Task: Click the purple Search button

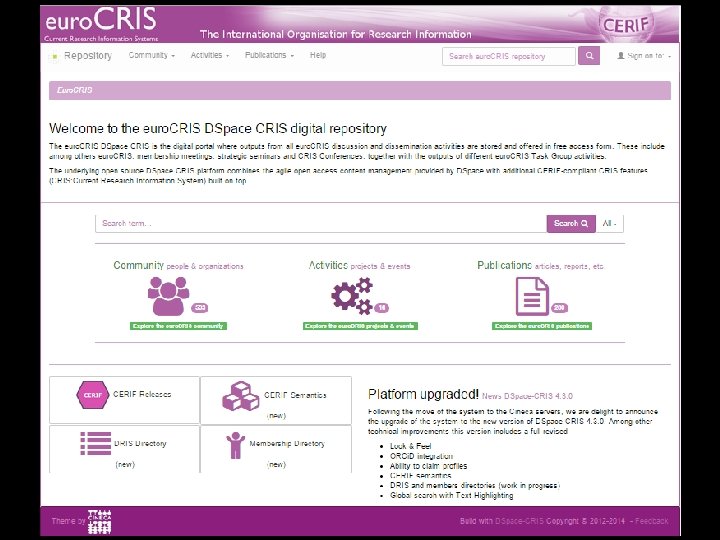Action: 571,224
